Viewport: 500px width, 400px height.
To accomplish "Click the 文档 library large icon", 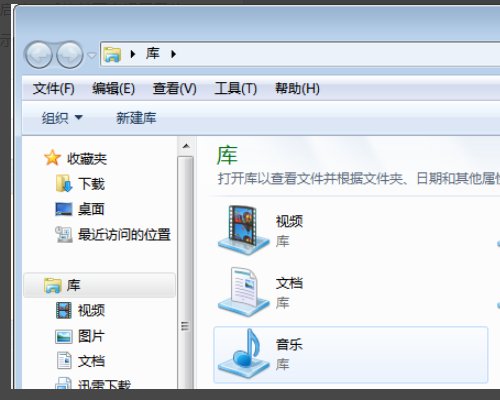I will click(x=244, y=292).
